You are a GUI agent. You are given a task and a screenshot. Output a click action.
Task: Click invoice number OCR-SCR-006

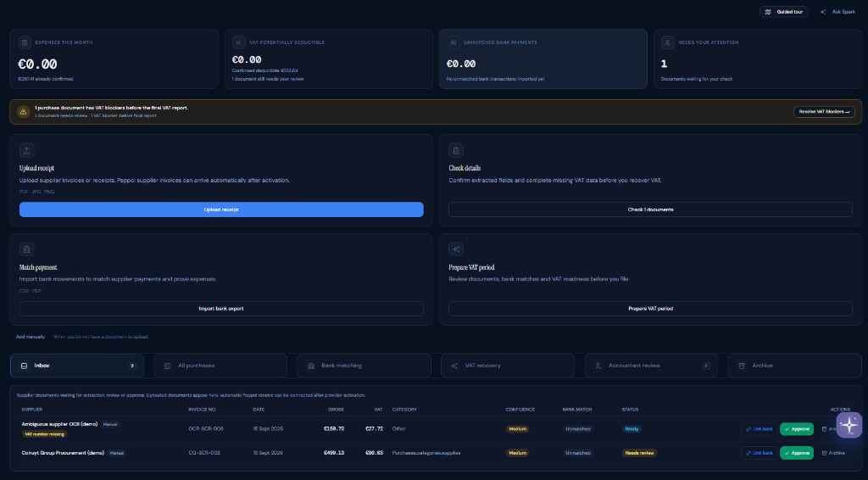pos(205,428)
